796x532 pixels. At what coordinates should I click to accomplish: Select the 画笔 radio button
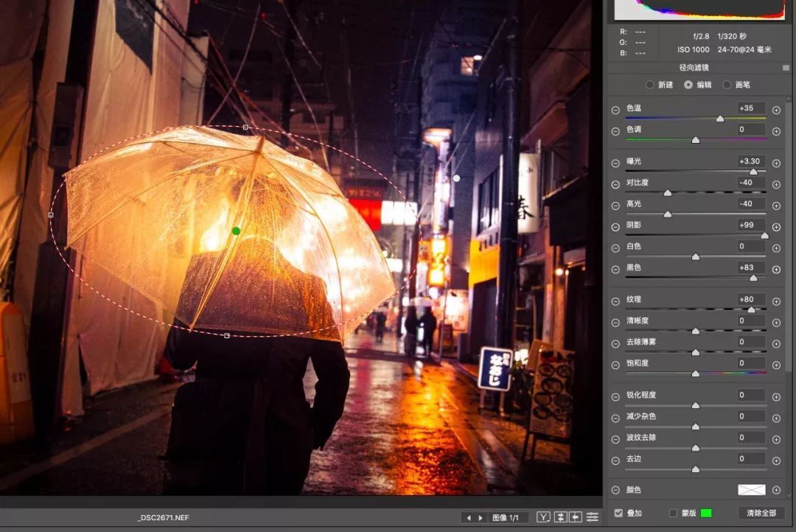[x=727, y=85]
